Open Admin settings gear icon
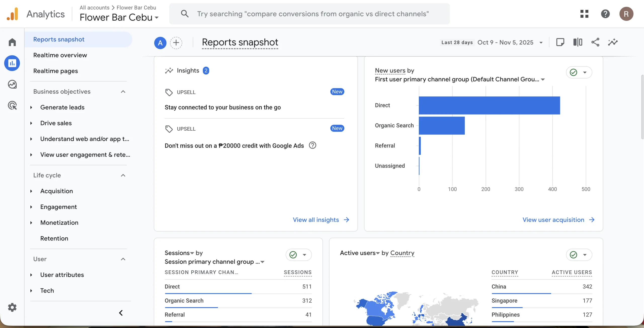This screenshot has width=644, height=328. pyautogui.click(x=12, y=307)
